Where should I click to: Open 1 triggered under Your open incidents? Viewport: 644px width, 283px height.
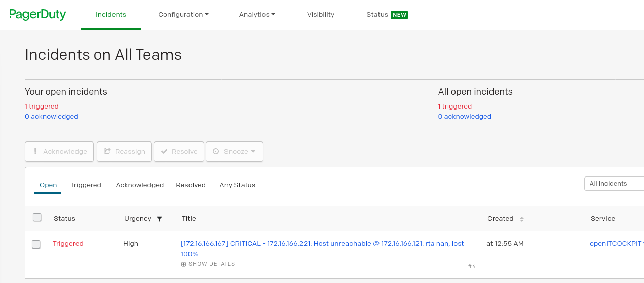coord(42,107)
